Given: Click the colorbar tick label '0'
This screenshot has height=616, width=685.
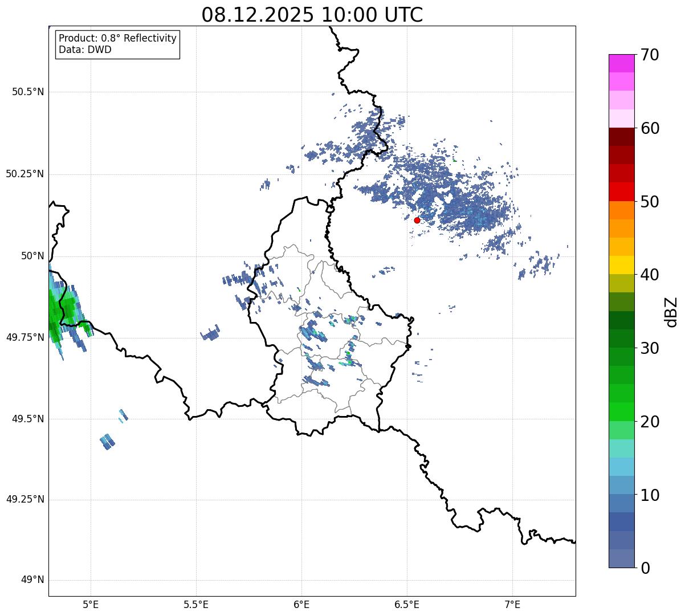Looking at the screenshot, I should pos(645,568).
